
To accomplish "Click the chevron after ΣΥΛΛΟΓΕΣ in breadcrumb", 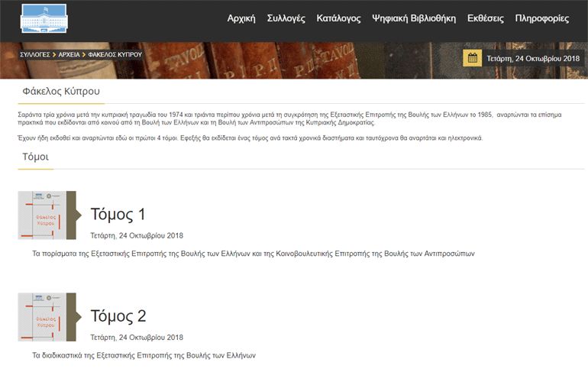I will click(x=54, y=55).
